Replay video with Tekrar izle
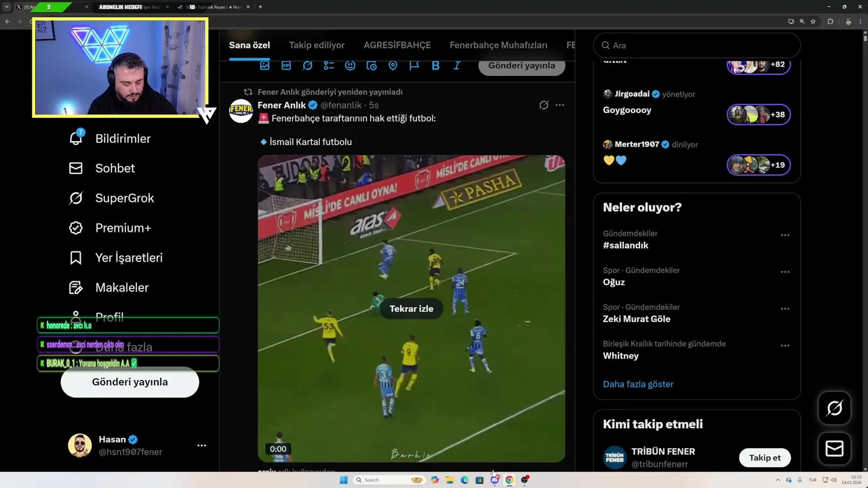Image resolution: width=868 pixels, height=488 pixels. (412, 308)
